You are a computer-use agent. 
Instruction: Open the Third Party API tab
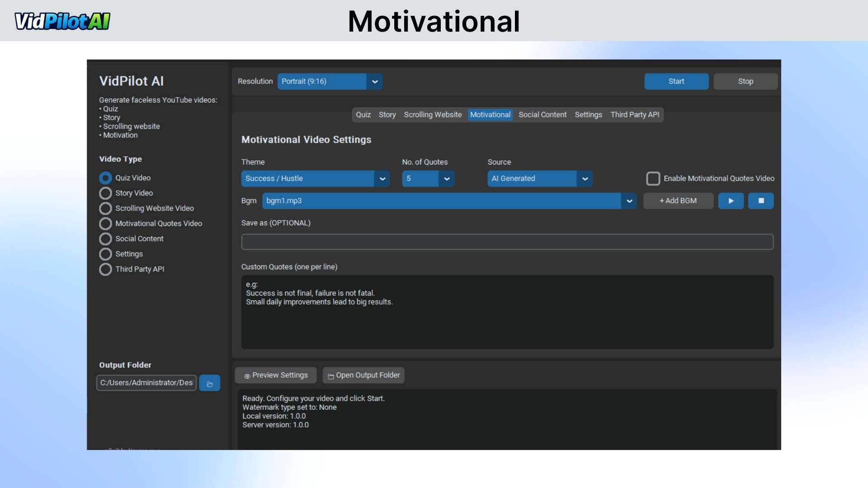[x=635, y=114]
